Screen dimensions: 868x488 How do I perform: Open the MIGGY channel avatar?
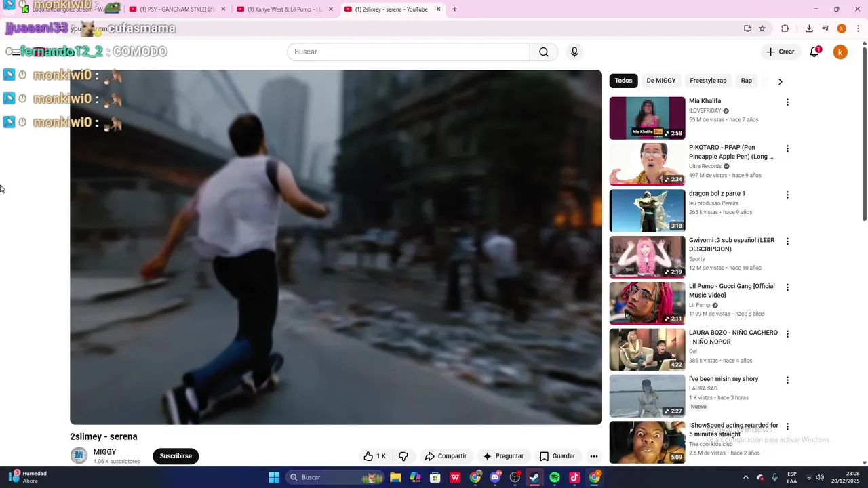[x=79, y=456]
